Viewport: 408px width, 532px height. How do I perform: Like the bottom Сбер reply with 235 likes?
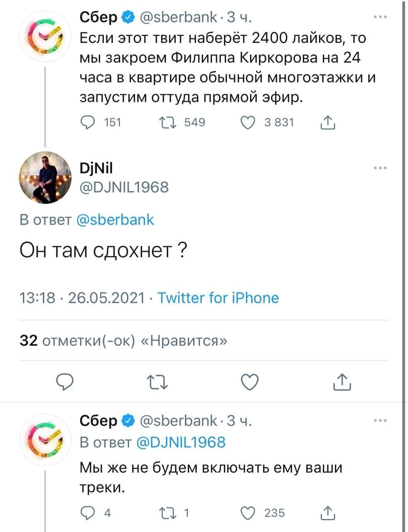coord(248,513)
